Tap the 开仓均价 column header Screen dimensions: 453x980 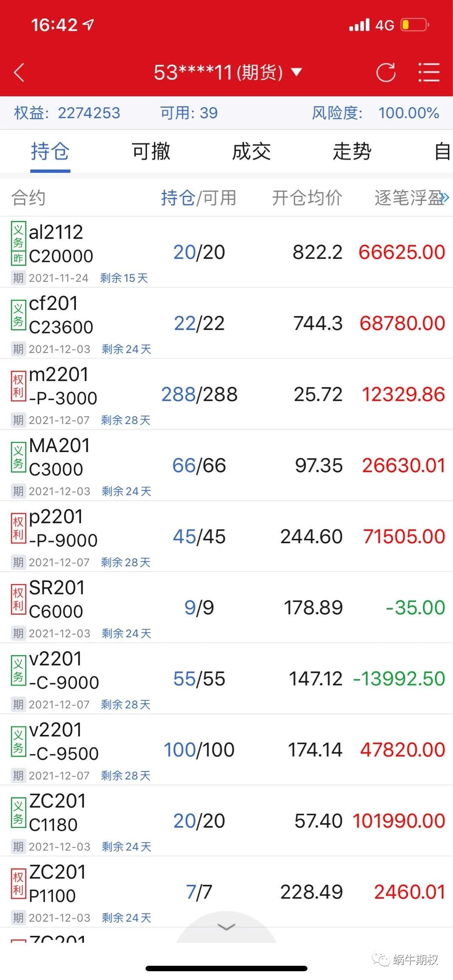(x=307, y=198)
